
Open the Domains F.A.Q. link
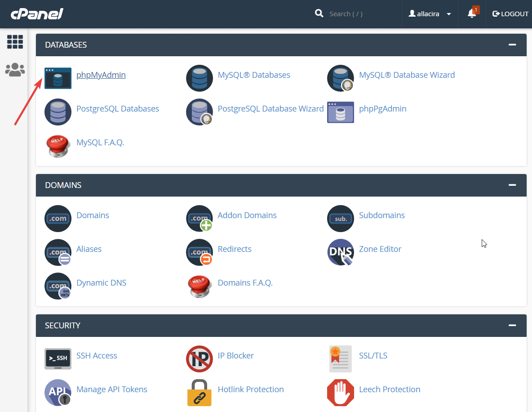[x=245, y=283]
